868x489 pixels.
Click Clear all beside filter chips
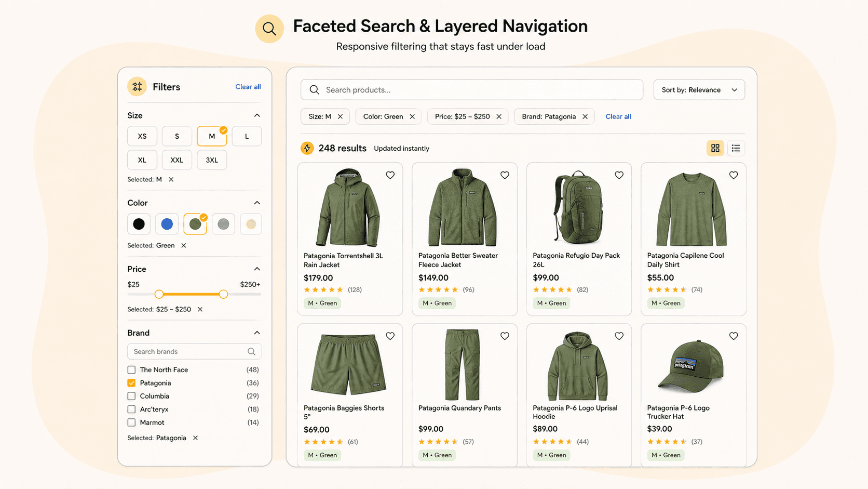point(618,116)
